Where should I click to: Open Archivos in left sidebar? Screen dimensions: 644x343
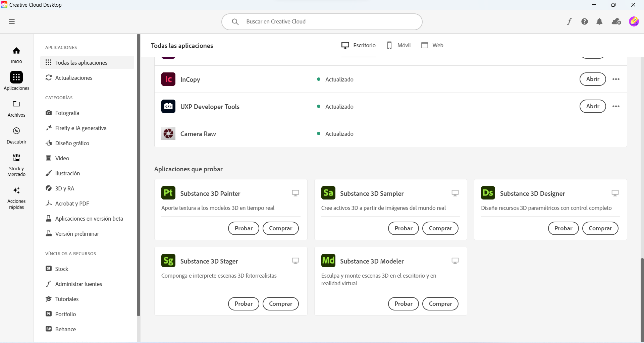pos(16,108)
